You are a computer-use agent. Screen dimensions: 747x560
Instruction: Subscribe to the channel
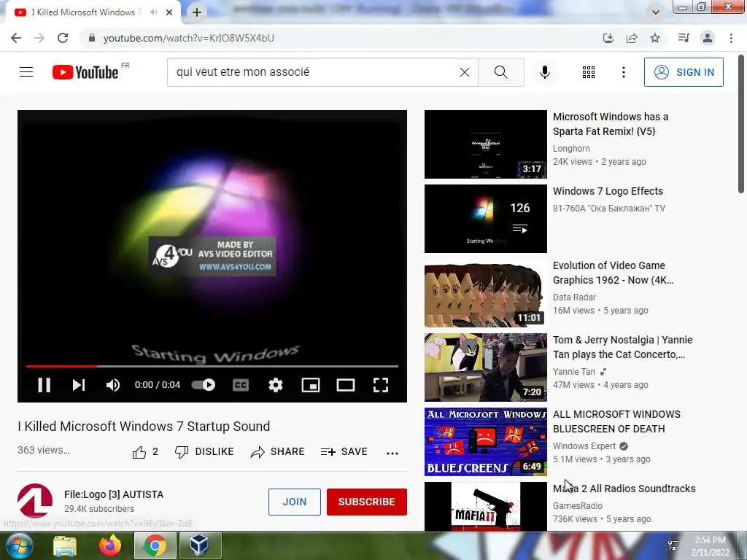tap(366, 502)
